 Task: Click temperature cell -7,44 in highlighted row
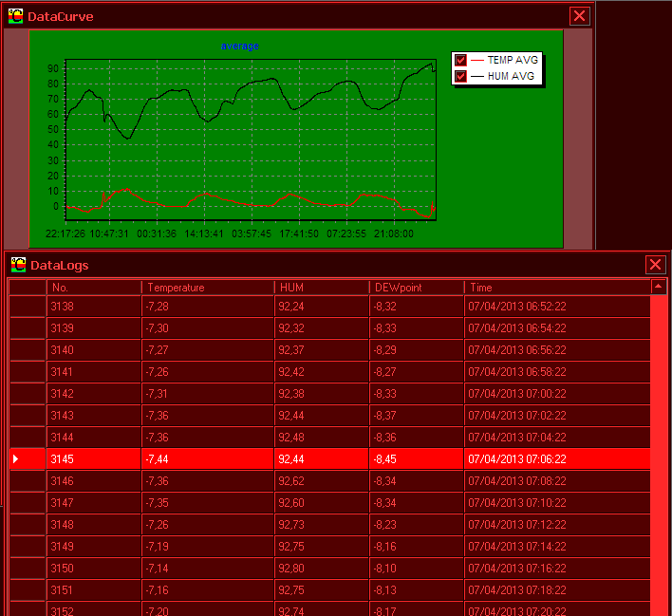click(208, 459)
